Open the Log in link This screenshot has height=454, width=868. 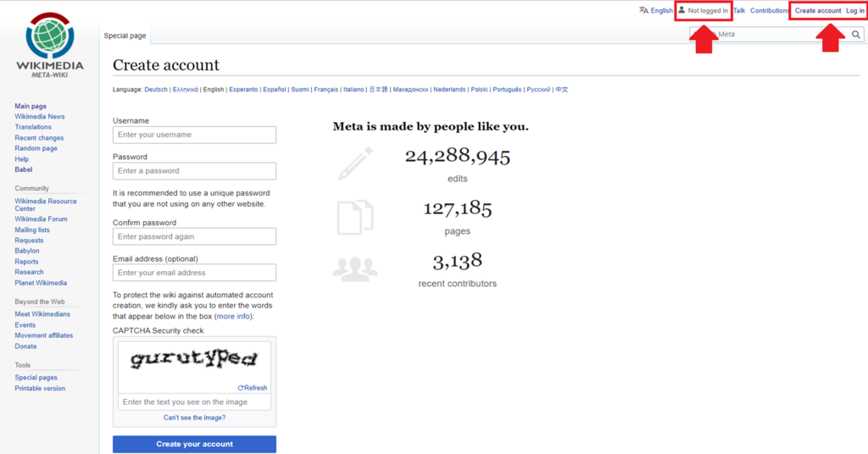(x=854, y=10)
